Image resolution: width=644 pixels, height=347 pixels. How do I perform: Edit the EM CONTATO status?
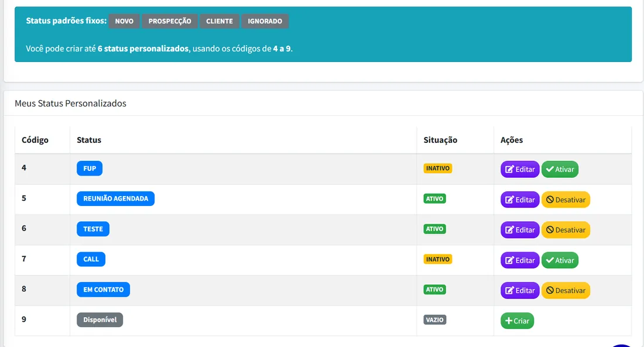(x=519, y=290)
